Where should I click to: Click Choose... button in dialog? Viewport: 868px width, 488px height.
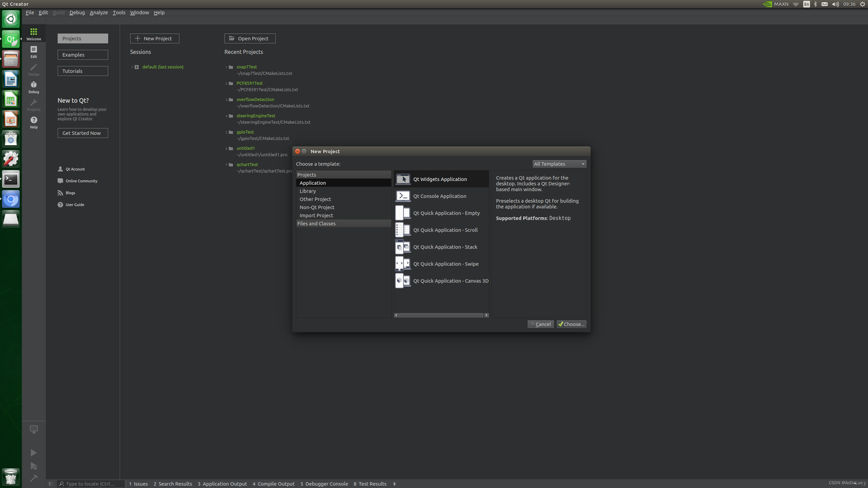pyautogui.click(x=571, y=324)
